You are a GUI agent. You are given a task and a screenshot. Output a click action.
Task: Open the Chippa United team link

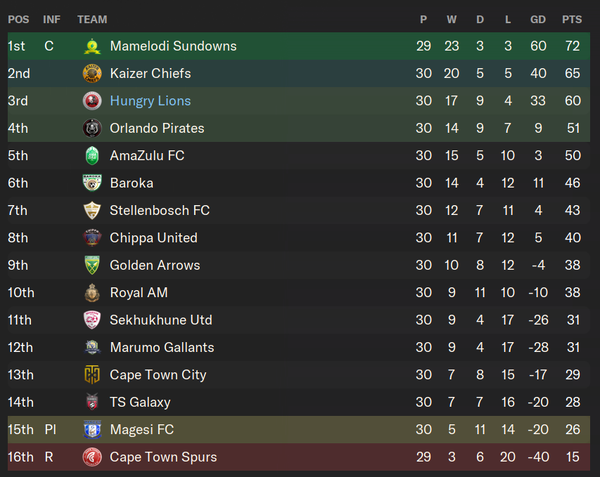[153, 238]
